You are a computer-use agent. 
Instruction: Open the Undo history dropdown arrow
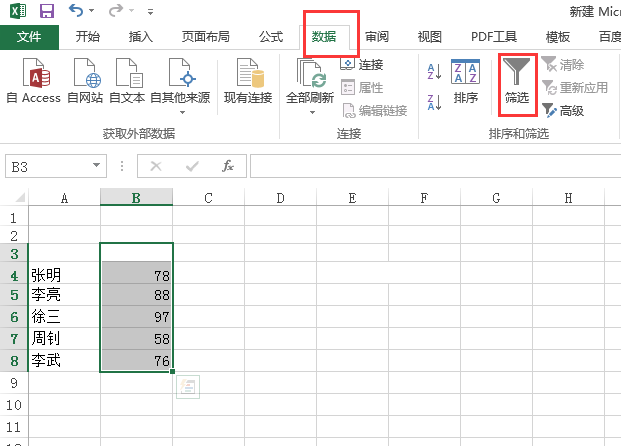point(91,11)
